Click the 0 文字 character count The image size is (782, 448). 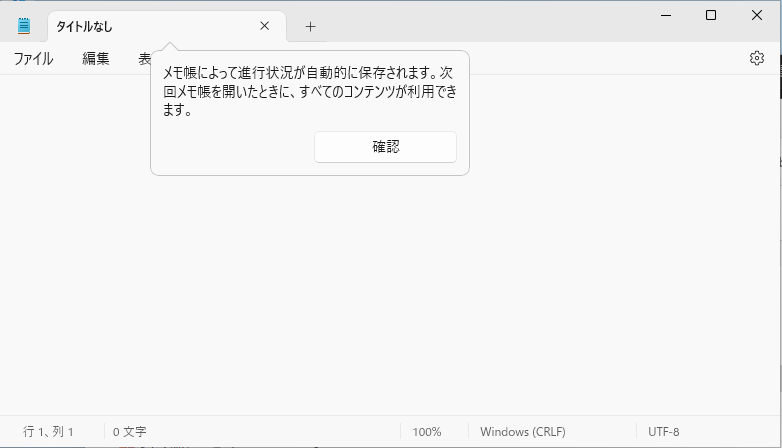click(129, 432)
